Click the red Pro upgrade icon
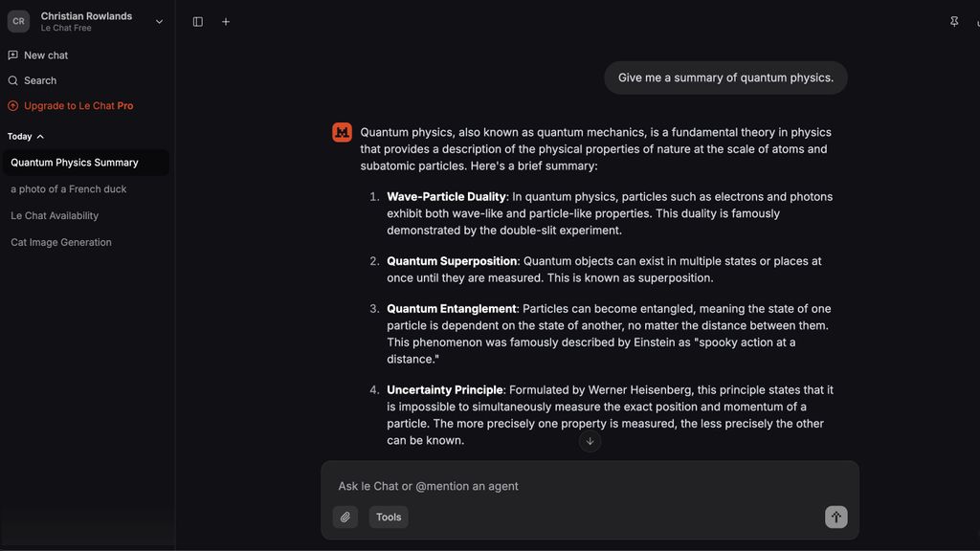The height and width of the screenshot is (551, 980). coord(12,105)
